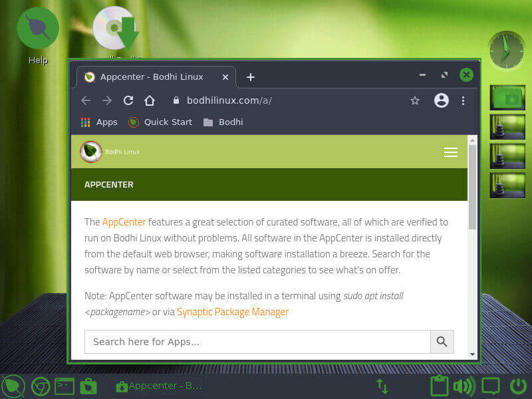The height and width of the screenshot is (399, 532).
Task: Focus the Search here for Apps field
Action: coord(257,342)
